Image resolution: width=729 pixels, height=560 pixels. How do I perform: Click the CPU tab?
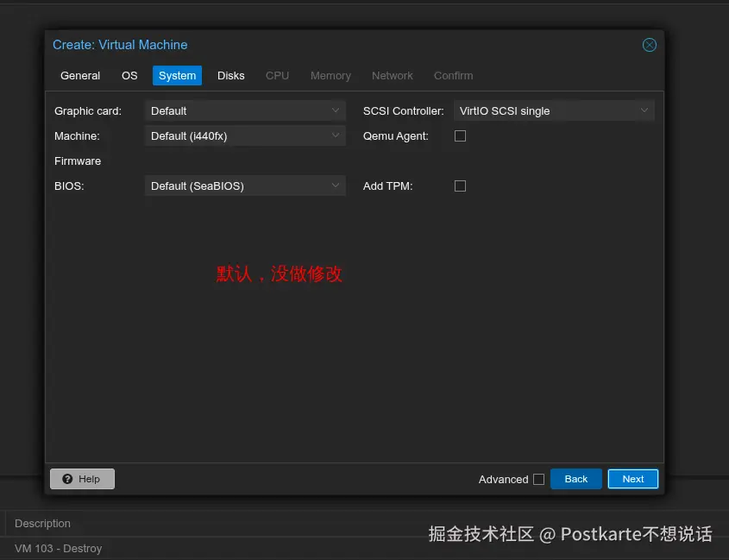click(x=277, y=75)
